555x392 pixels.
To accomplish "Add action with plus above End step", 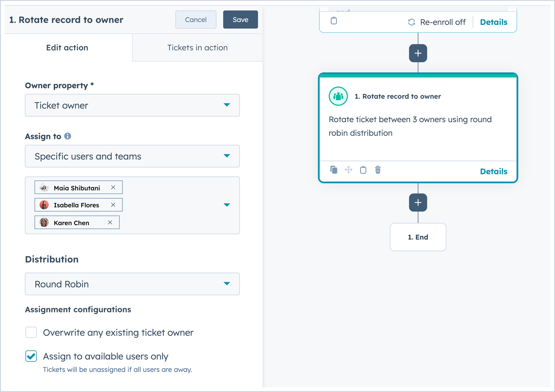I will [x=418, y=203].
